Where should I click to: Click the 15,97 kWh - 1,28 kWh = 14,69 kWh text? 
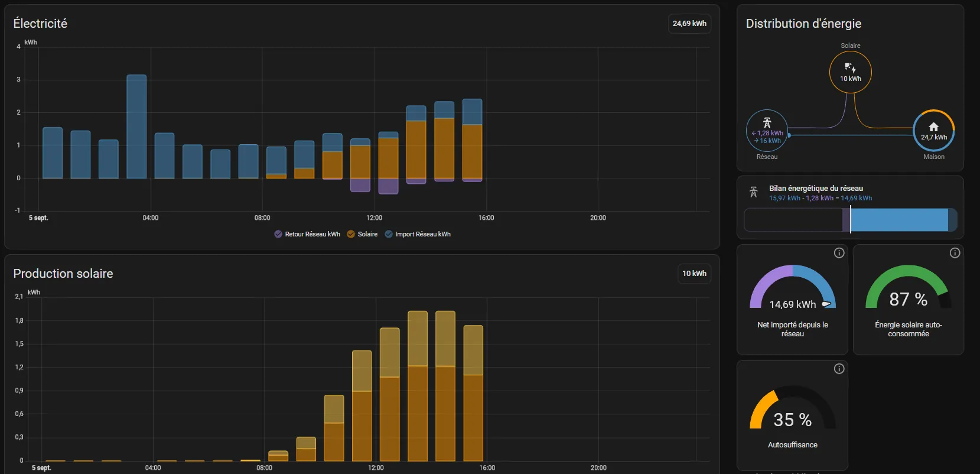pyautogui.click(x=821, y=199)
